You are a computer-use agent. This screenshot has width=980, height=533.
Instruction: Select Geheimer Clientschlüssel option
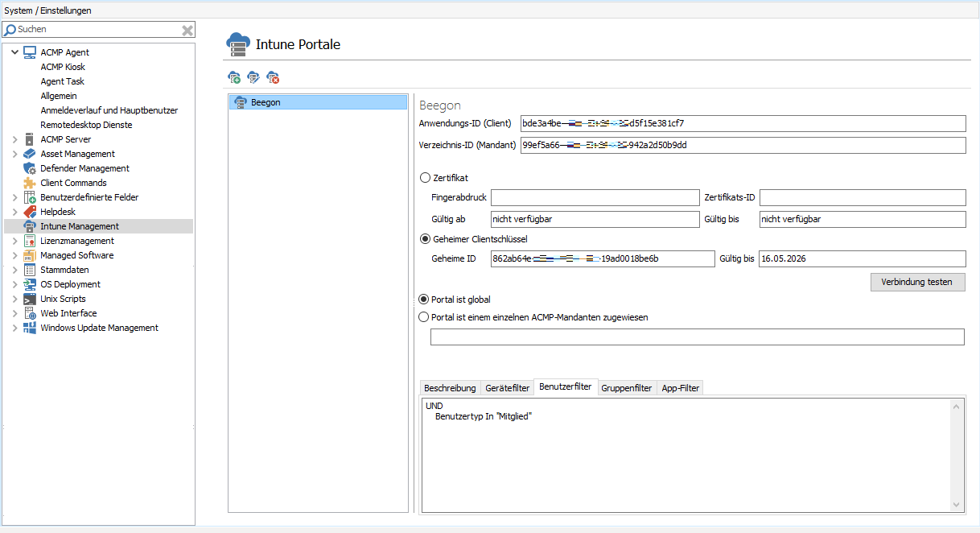(x=425, y=238)
